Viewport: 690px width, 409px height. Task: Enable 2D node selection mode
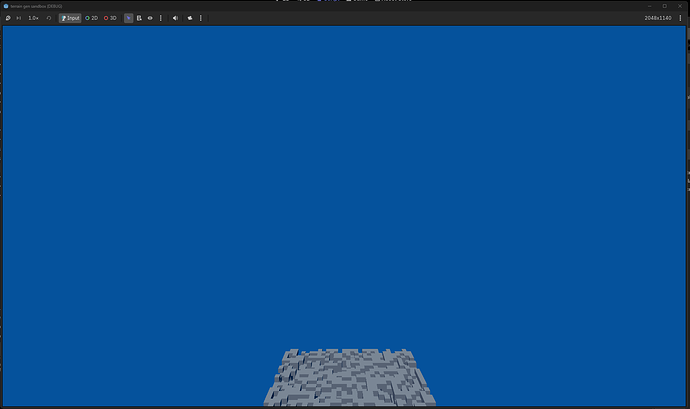click(92, 18)
